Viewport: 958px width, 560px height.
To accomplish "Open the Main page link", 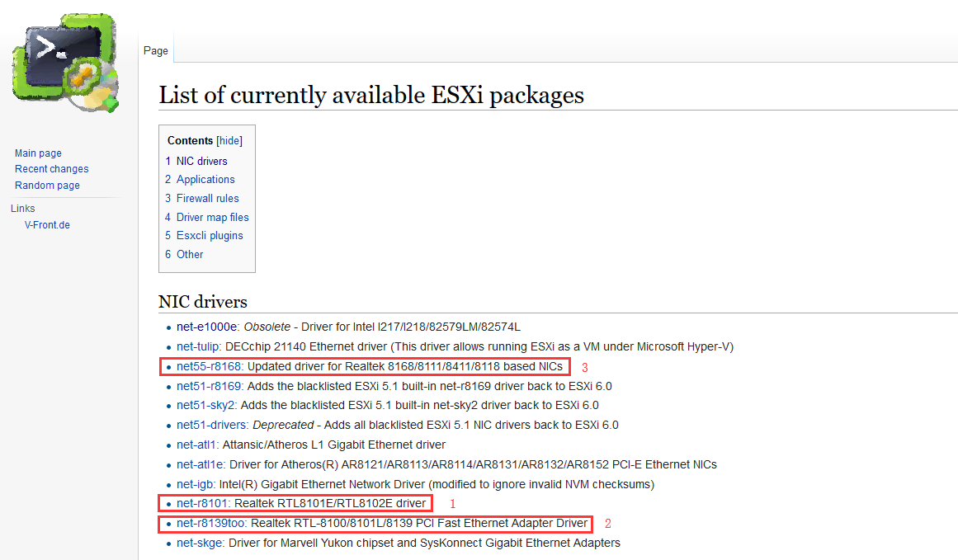I will [x=37, y=153].
